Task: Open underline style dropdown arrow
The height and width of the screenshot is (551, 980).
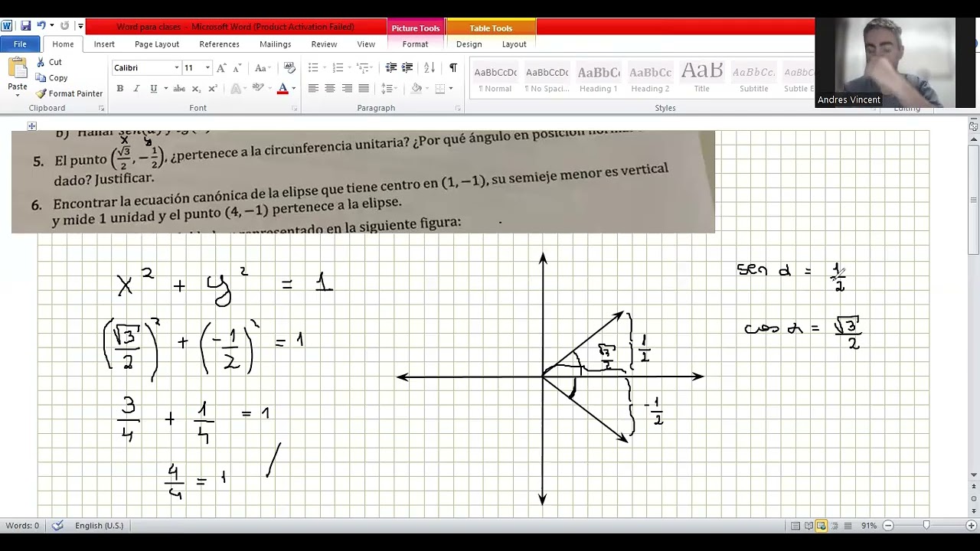Action: coord(165,89)
